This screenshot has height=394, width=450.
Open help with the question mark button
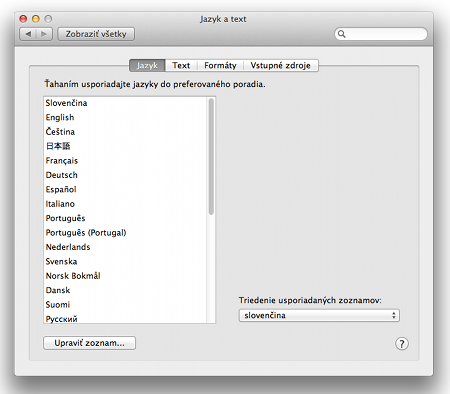[402, 343]
